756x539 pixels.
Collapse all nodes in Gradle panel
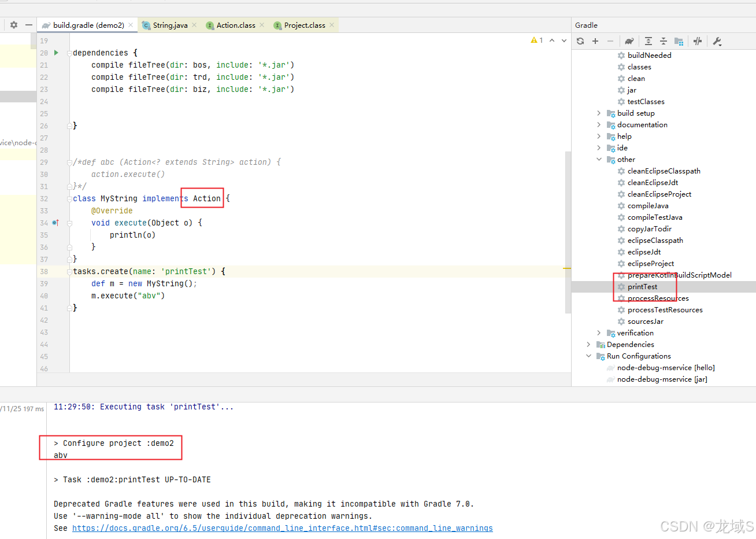coord(664,41)
